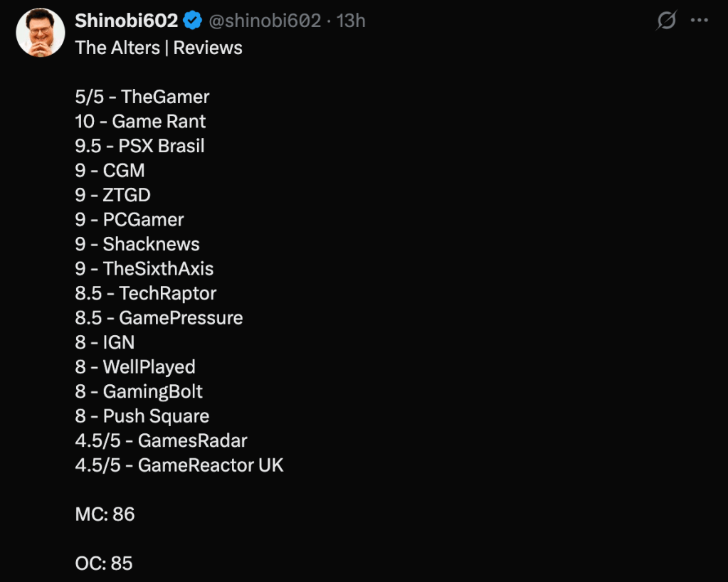Select the "9.5 - PSX Brasil" line

139,146
